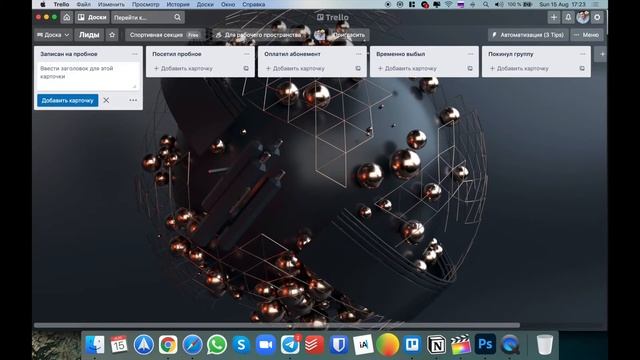
Task: Open Telegram from the dock
Action: [x=290, y=344]
